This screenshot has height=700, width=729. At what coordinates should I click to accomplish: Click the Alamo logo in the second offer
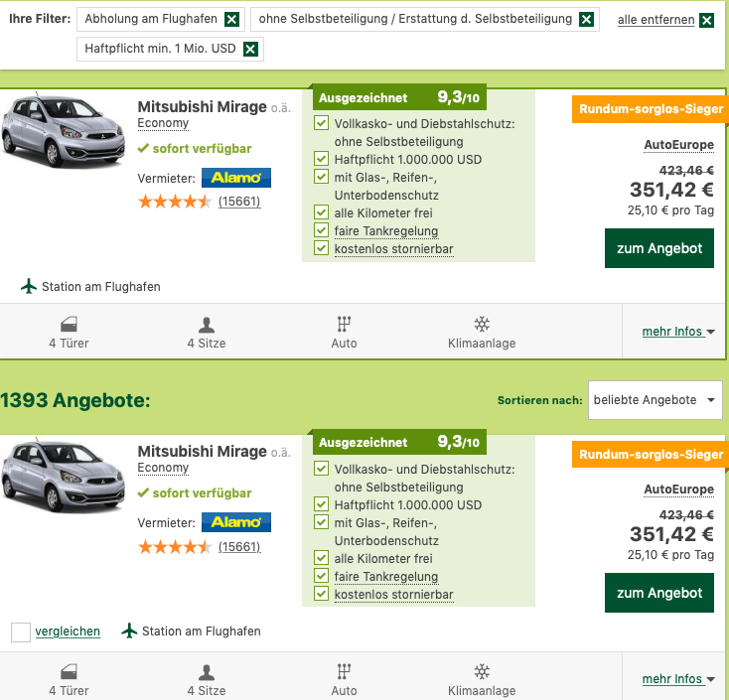click(x=236, y=522)
